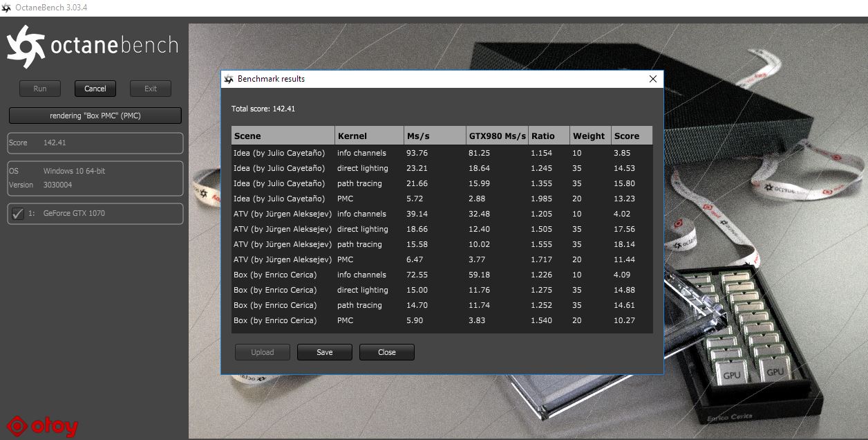This screenshot has width=868, height=440.
Task: Toggle the GeForce GTX 1070 checkbox
Action: click(x=17, y=214)
